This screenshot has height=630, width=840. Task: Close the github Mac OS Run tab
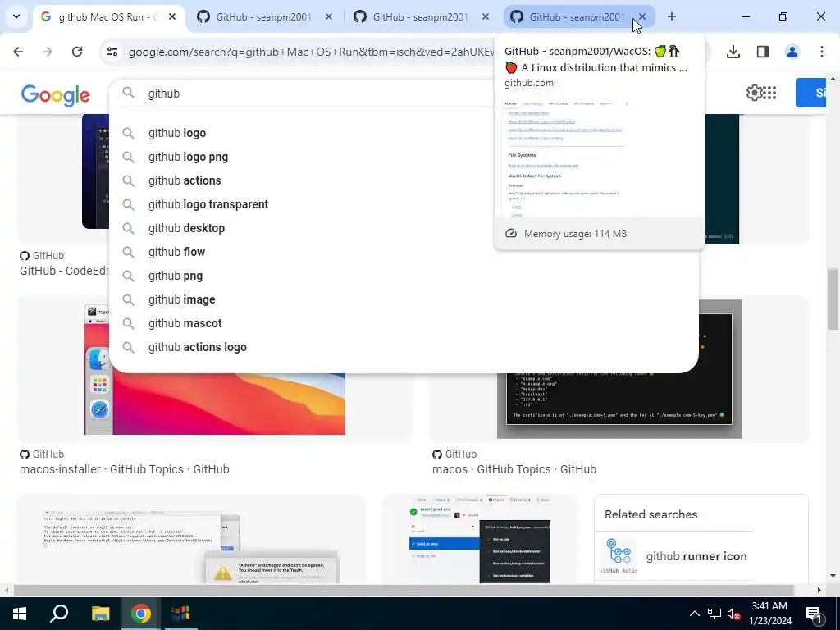click(x=172, y=16)
